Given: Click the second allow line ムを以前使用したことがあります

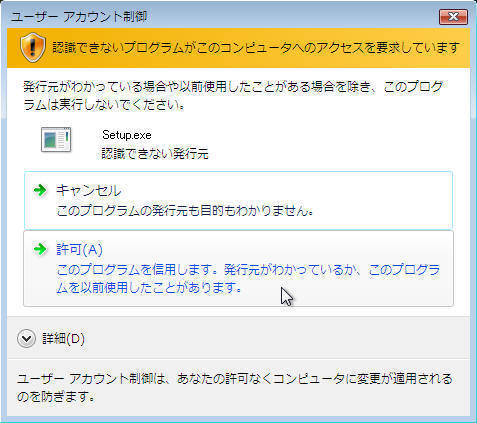Looking at the screenshot, I should tap(149, 287).
